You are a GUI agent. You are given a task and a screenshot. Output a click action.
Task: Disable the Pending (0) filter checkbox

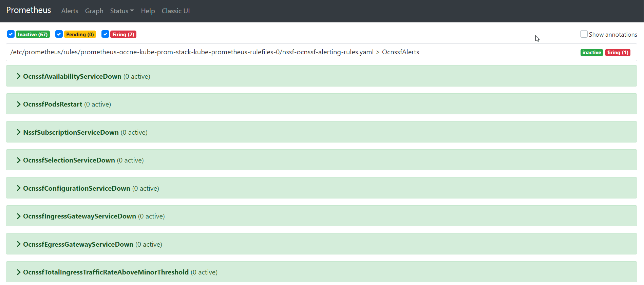click(59, 34)
